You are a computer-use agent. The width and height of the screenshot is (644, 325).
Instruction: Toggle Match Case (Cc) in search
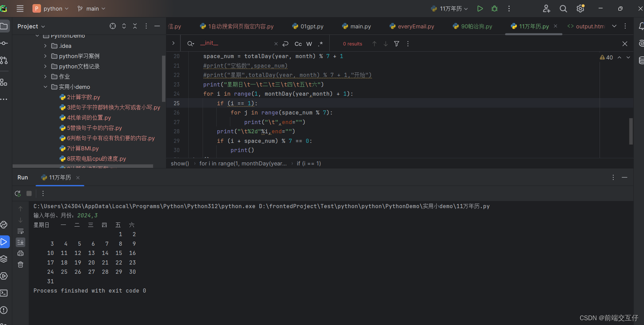[298, 44]
